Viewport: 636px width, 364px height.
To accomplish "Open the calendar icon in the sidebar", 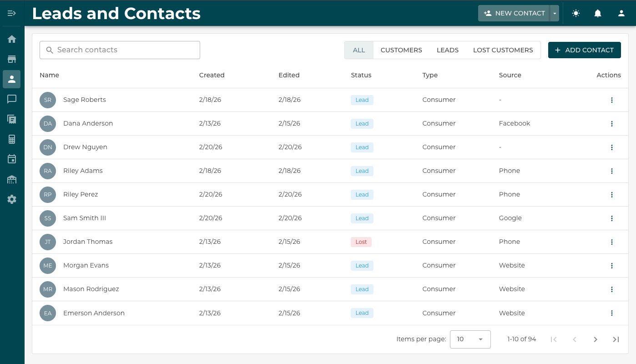I will [x=12, y=159].
